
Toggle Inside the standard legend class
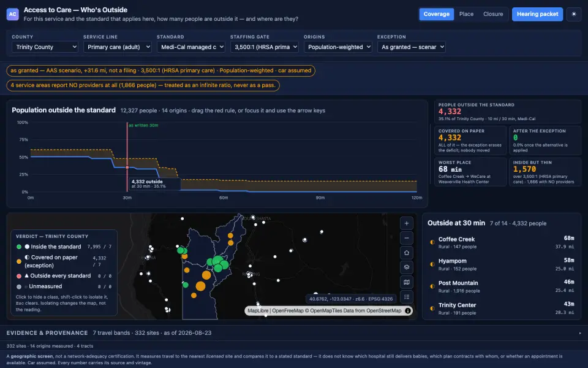(64, 247)
